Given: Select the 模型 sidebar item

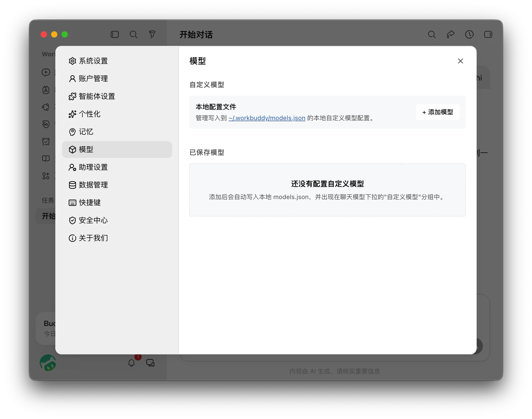Looking at the screenshot, I should coord(117,150).
